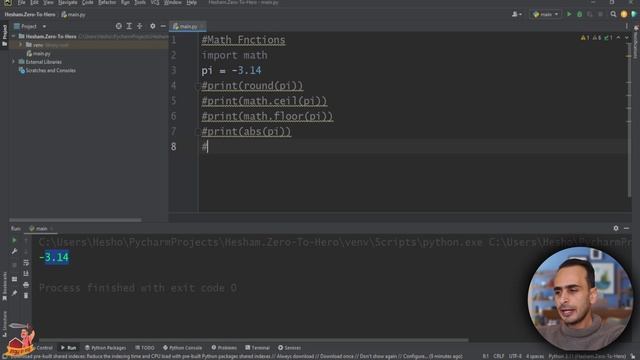Viewport: 640px width, 360px height.
Task: Open the Edit menu
Action: point(34,2)
